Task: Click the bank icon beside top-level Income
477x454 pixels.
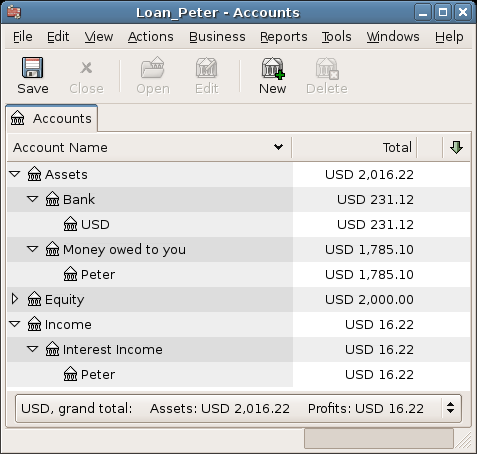Action: pos(34,324)
